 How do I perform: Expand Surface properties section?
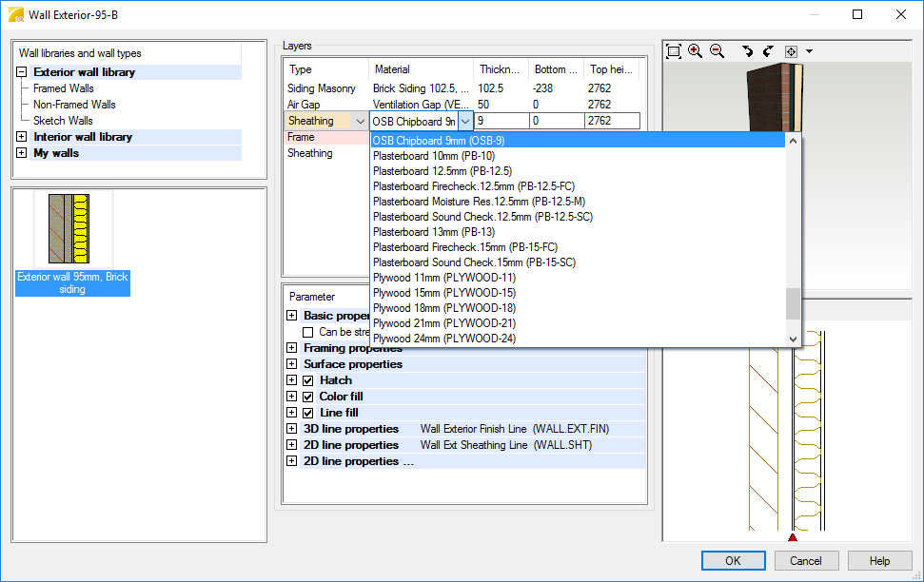point(292,364)
